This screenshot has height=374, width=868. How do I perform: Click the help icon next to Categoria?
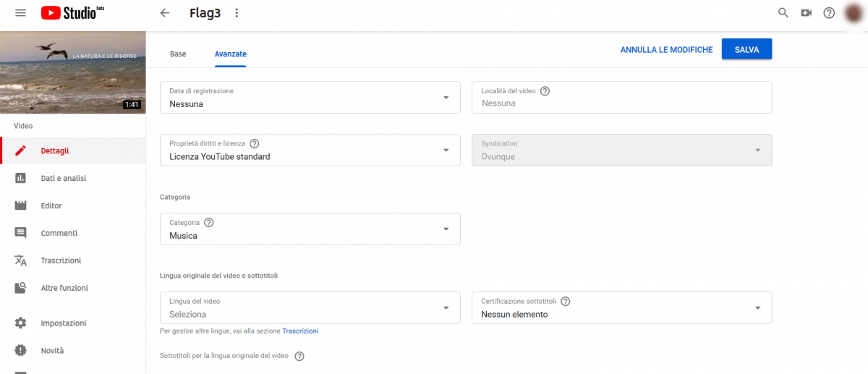point(209,222)
